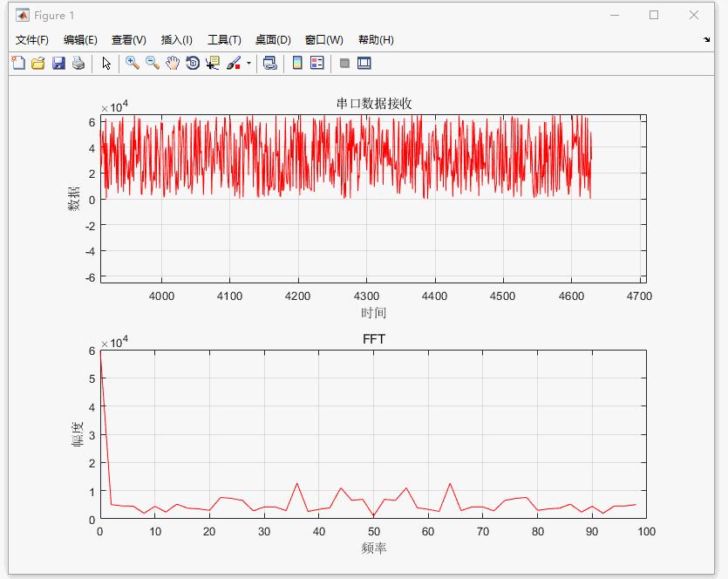Click the Insert Legend button

316,63
